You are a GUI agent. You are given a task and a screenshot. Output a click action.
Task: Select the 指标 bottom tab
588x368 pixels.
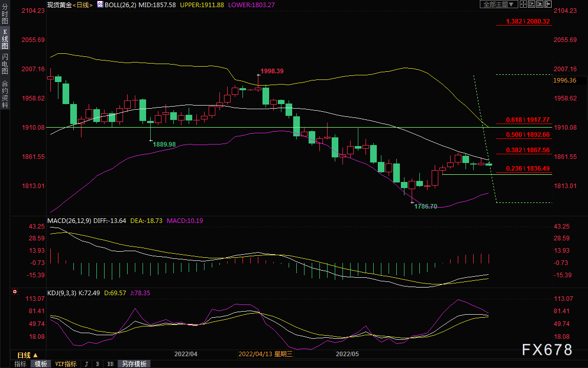click(21, 364)
